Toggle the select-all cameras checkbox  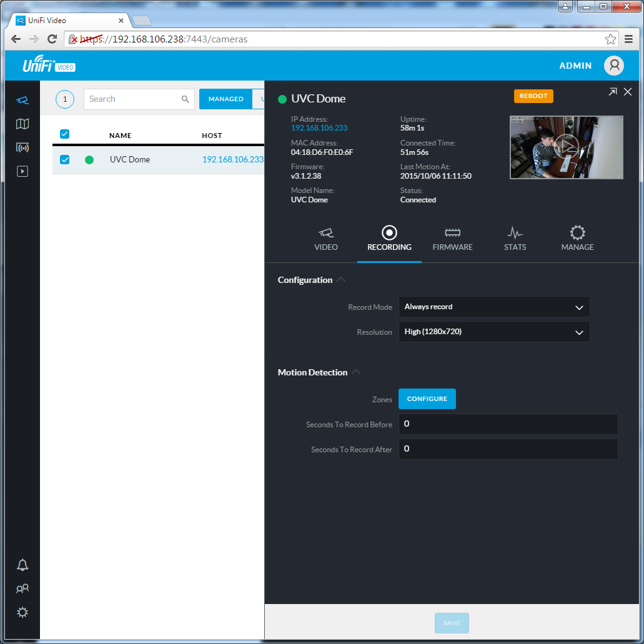tap(64, 134)
